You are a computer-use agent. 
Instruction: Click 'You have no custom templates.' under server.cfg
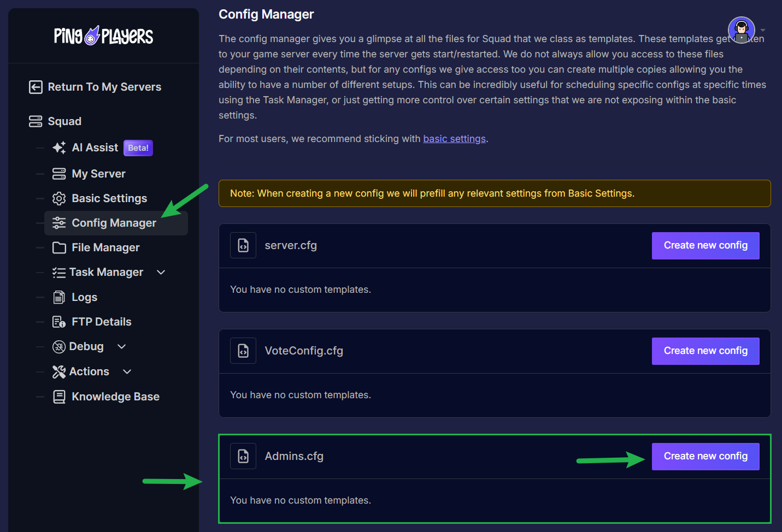pos(301,289)
